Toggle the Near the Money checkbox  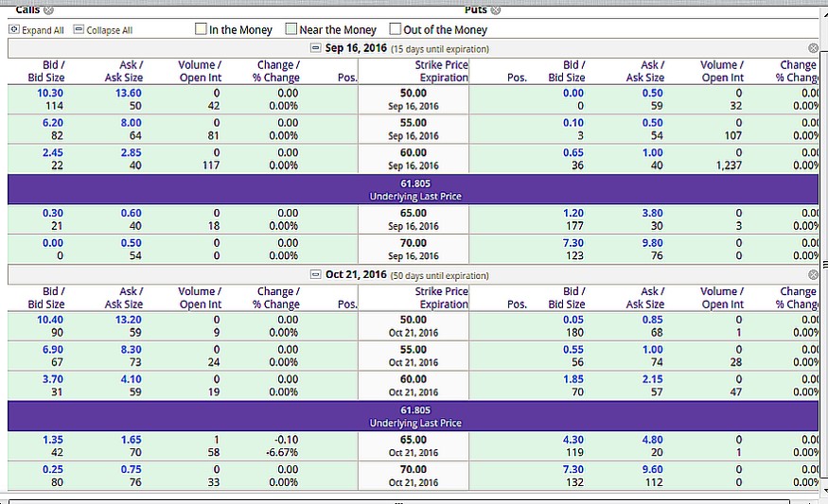coord(291,29)
